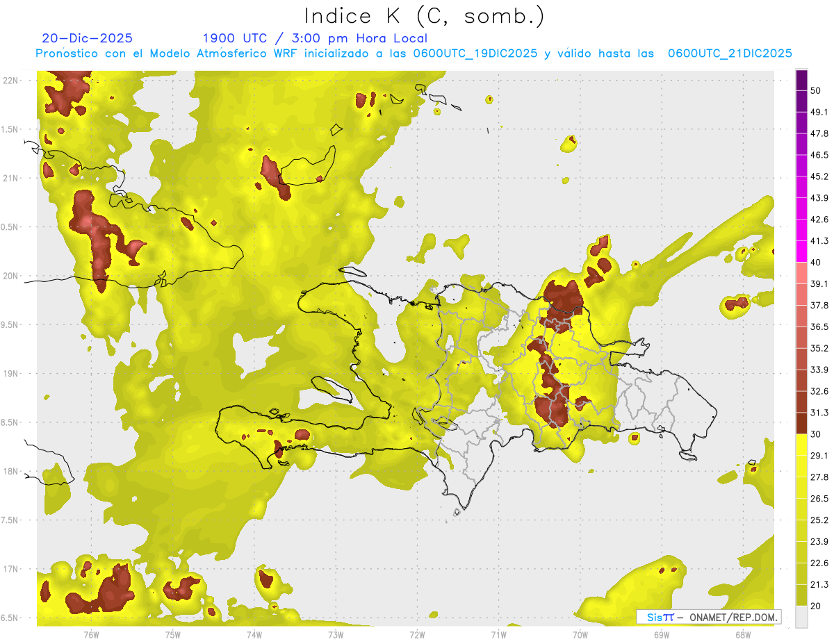The image size is (834, 644).
Task: Click the '22.6' color scale label
Action: (x=819, y=563)
